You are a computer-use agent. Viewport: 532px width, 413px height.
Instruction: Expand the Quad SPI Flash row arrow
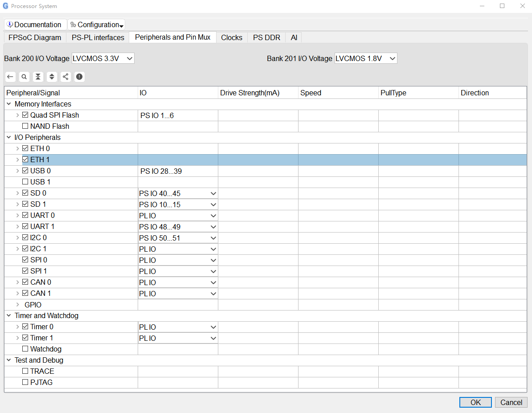point(18,115)
